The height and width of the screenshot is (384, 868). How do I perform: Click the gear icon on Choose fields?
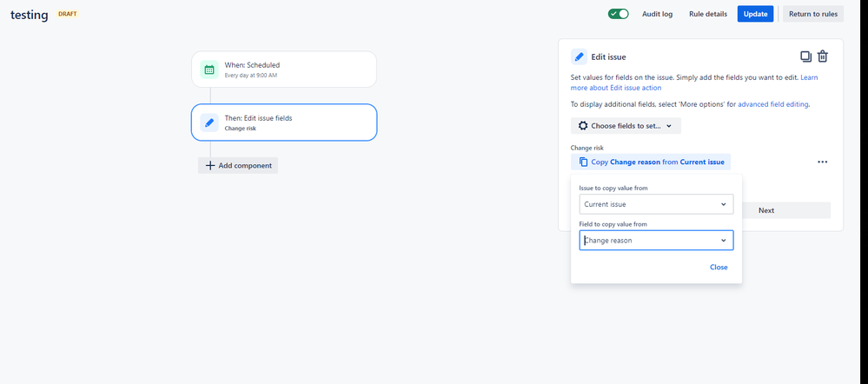[583, 126]
